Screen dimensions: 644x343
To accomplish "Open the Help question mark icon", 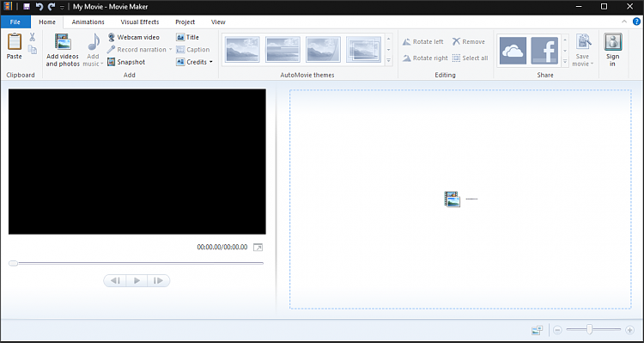I will 636,21.
